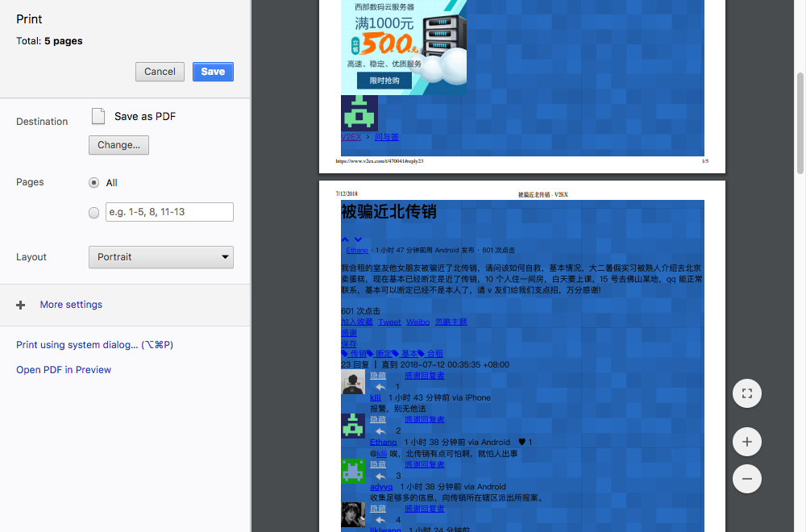Expand More settings with plus icon
Viewport: 806px width, 532px height.
[x=21, y=305]
